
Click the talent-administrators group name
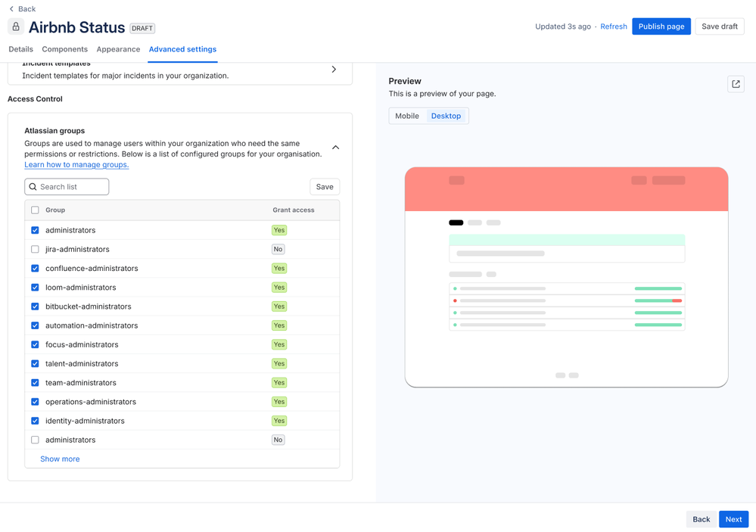click(82, 364)
